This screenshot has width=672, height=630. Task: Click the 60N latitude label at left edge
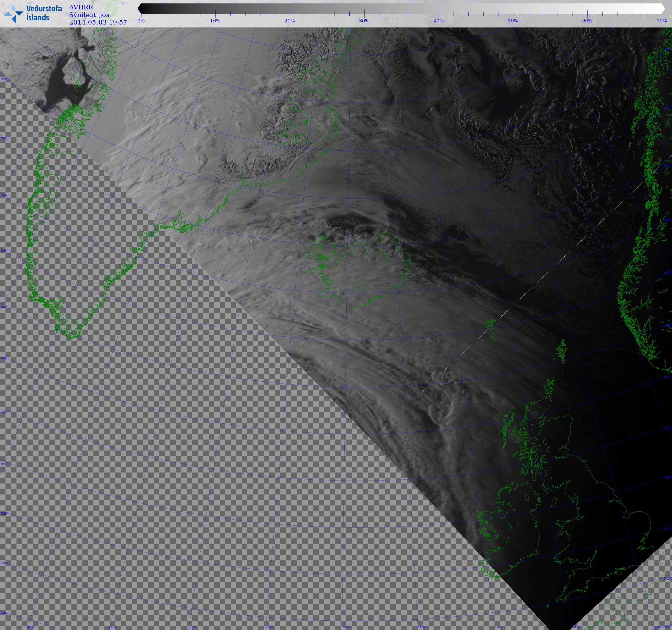coord(4,307)
